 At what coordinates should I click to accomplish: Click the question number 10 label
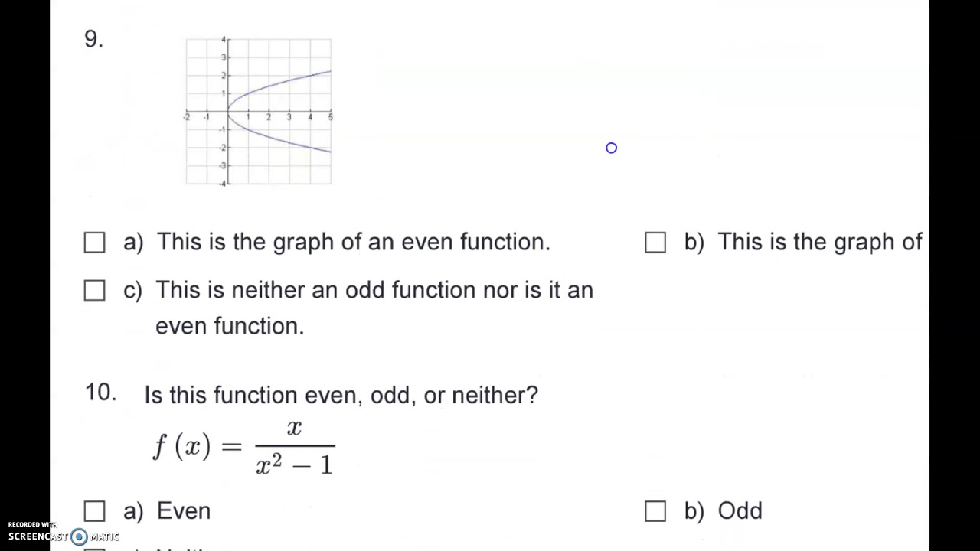100,393
